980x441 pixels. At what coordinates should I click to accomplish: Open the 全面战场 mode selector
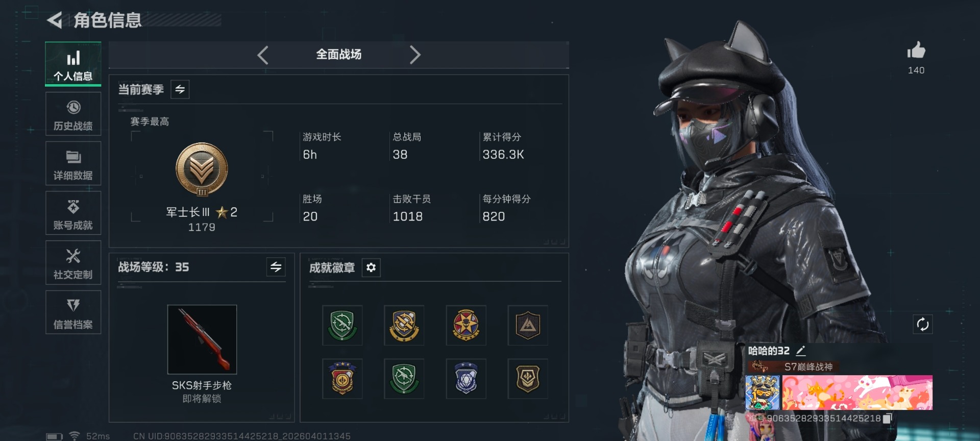(x=339, y=55)
